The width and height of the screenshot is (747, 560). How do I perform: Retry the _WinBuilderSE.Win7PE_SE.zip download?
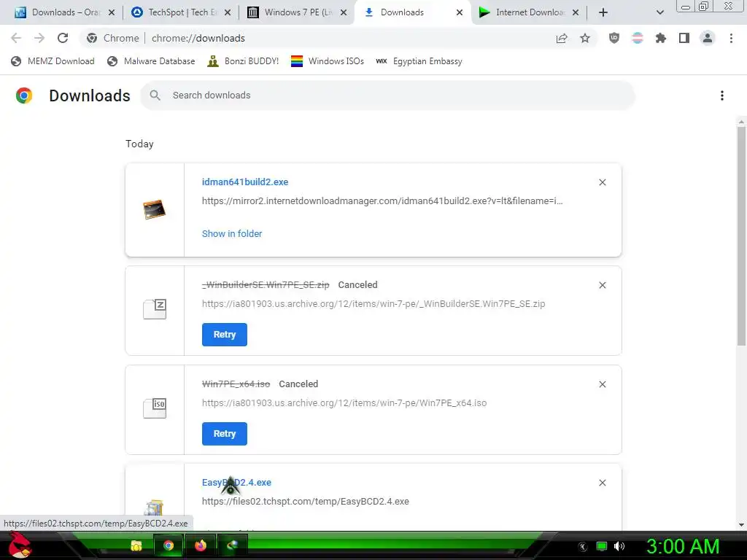pyautogui.click(x=225, y=335)
